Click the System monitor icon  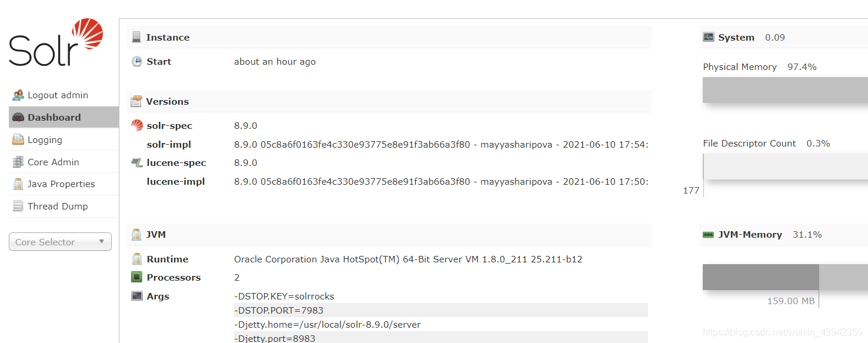[709, 37]
